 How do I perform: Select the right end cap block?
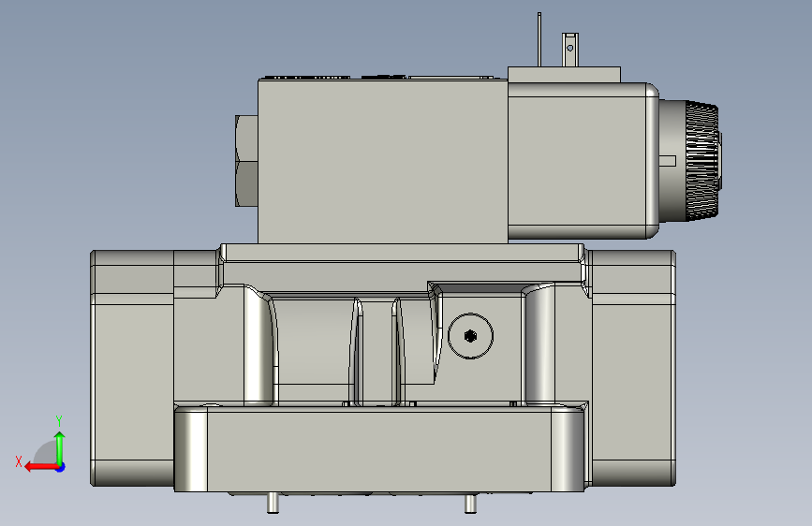point(633,368)
